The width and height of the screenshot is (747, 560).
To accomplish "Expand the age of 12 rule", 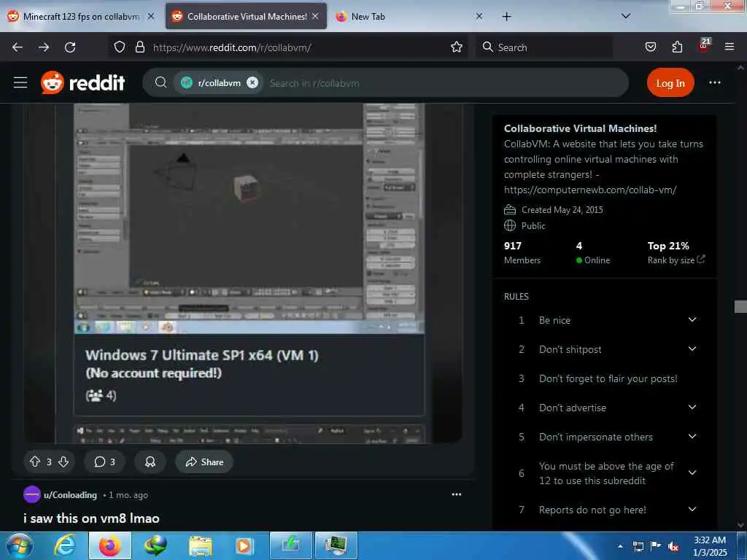I will [x=692, y=472].
